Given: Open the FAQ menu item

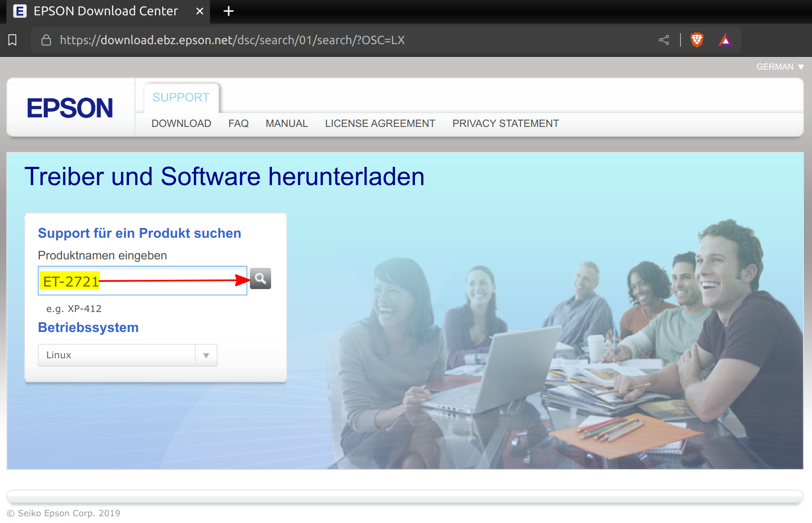Looking at the screenshot, I should pyautogui.click(x=238, y=124).
